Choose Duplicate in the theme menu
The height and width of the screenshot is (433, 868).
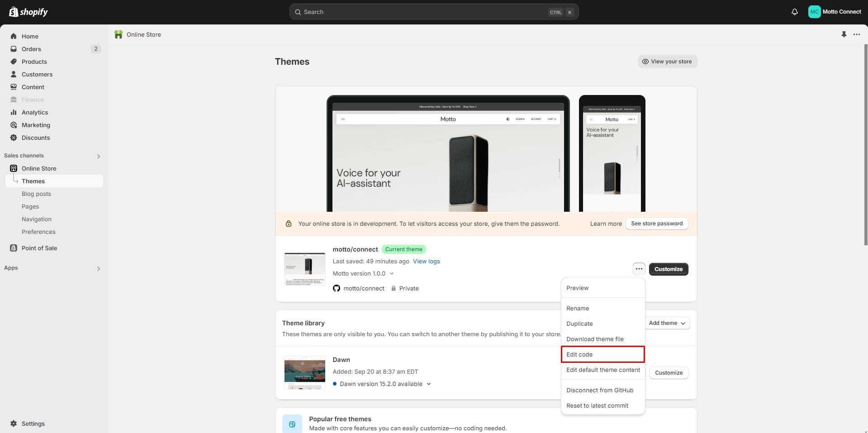click(579, 324)
